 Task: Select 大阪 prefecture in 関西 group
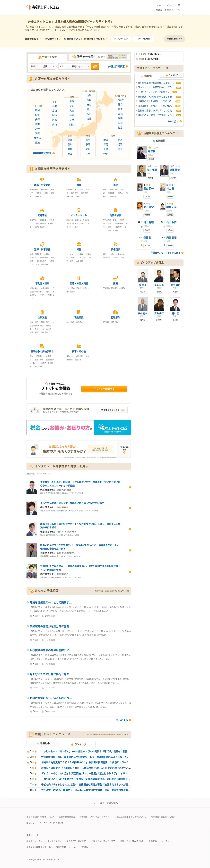(72, 110)
